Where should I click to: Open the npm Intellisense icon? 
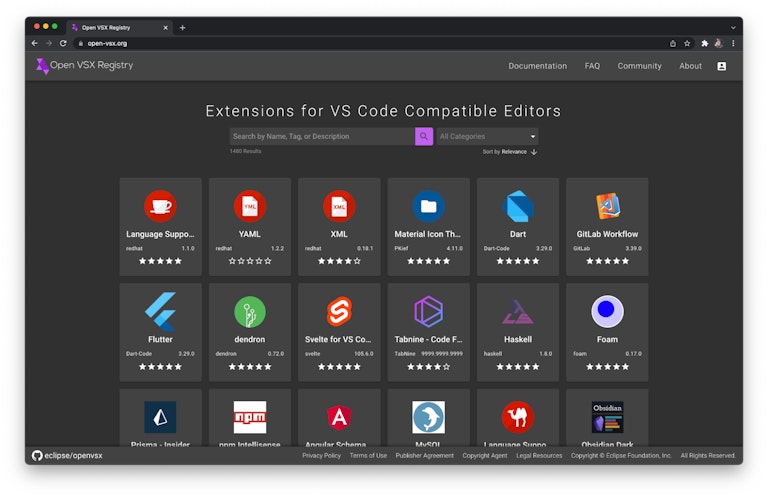point(249,417)
